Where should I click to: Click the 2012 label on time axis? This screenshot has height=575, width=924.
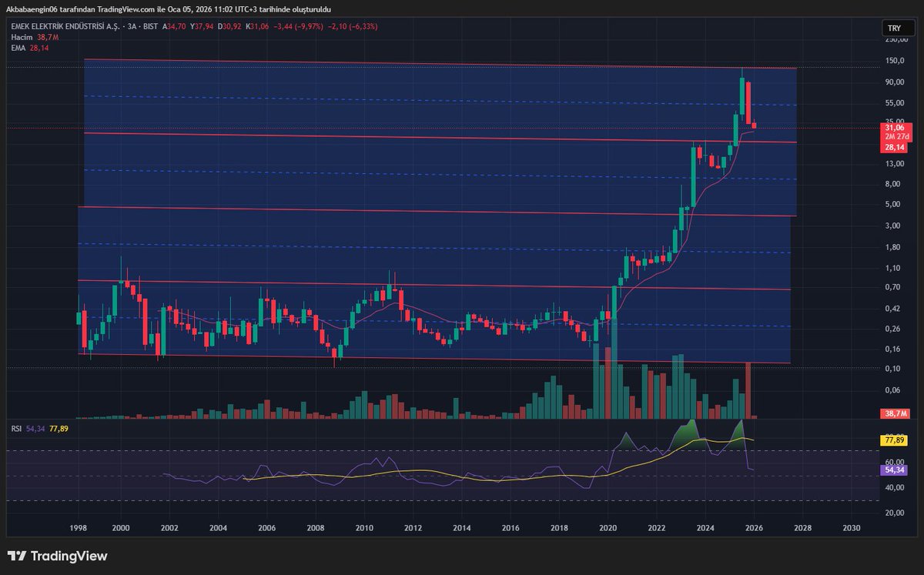pos(413,529)
